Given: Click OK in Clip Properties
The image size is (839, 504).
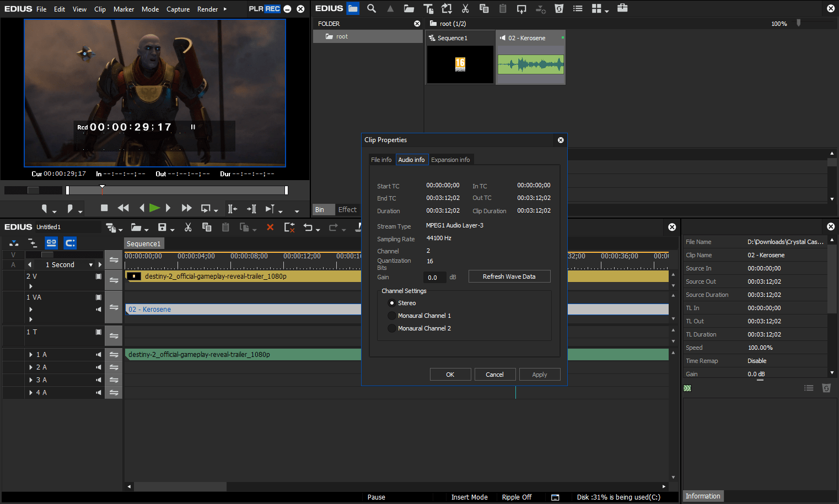Looking at the screenshot, I should pos(450,375).
